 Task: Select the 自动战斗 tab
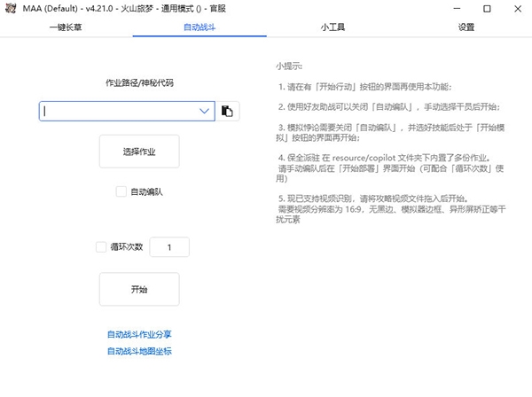199,27
